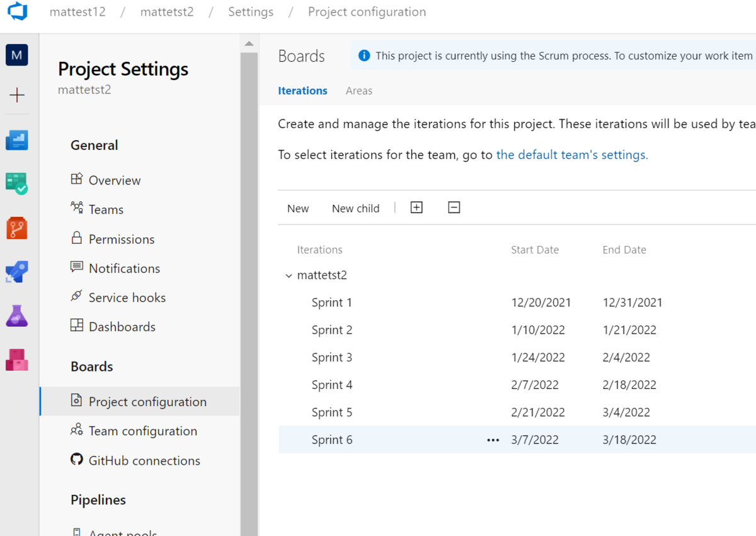Open the Sprint 6 more actions menu
756x536 pixels.
pyautogui.click(x=493, y=440)
